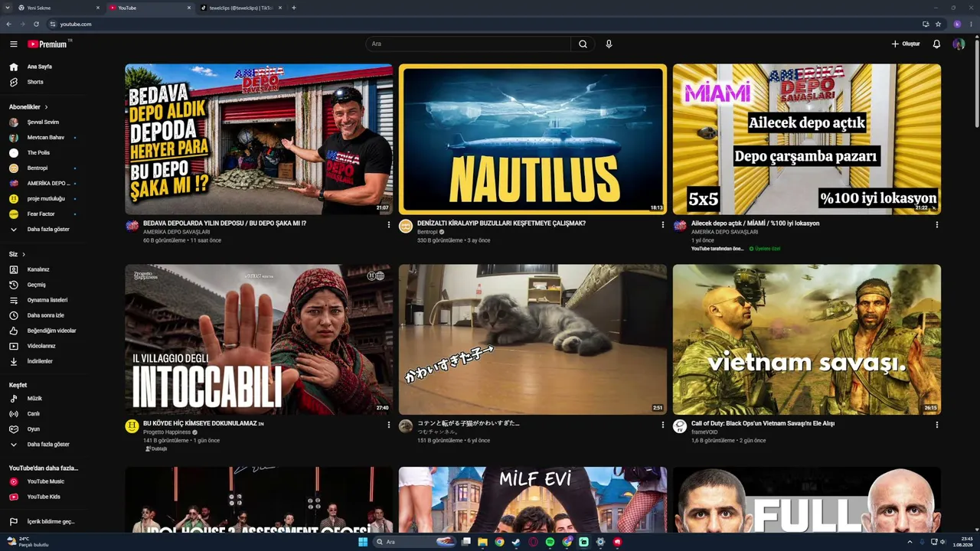Open the YouTube hamburger guide menu

pos(13,44)
